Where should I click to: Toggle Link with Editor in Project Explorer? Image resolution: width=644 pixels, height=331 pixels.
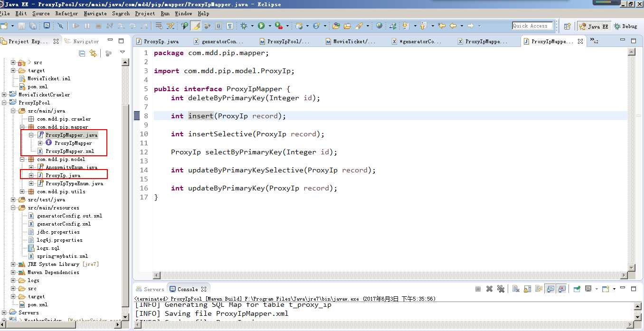coord(93,54)
